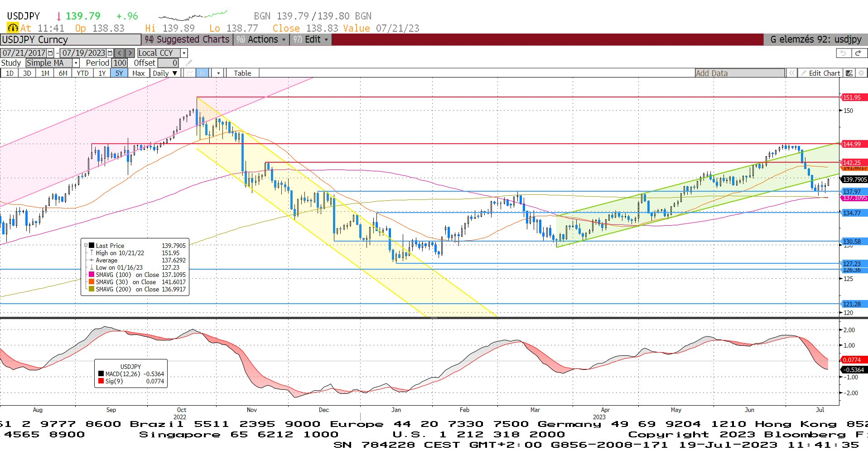Click the start date 07/21/2017 field

point(24,53)
